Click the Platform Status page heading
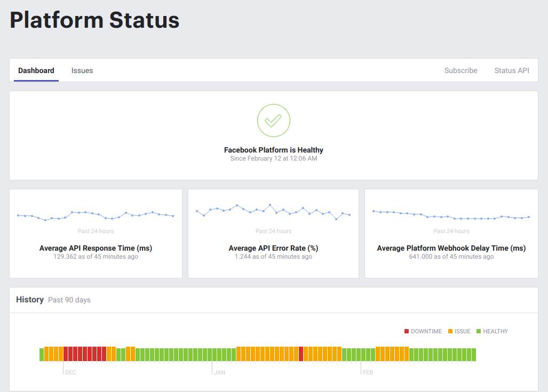 coord(94,20)
